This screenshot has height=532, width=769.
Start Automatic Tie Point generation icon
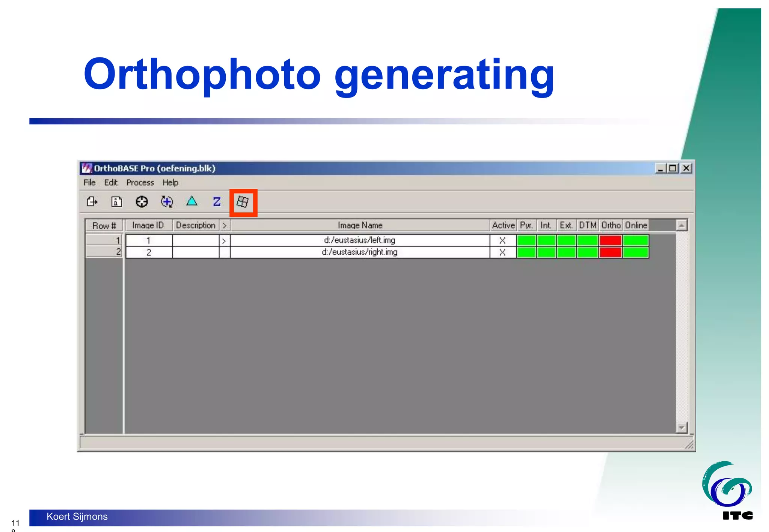tap(167, 202)
